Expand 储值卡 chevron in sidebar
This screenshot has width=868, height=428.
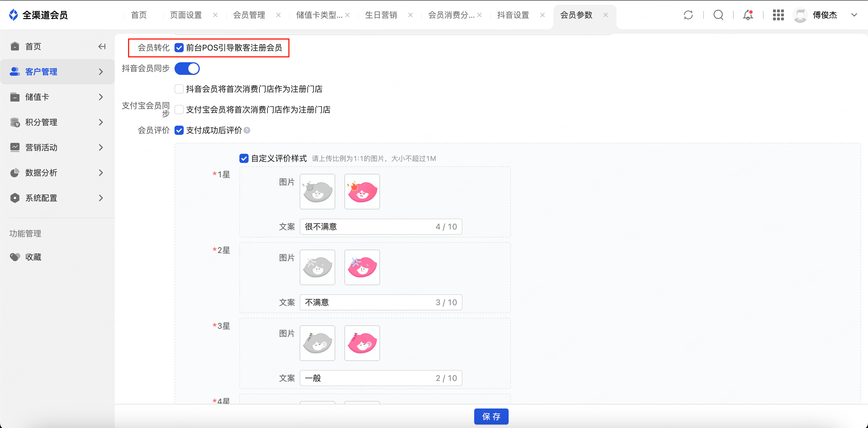(x=101, y=97)
